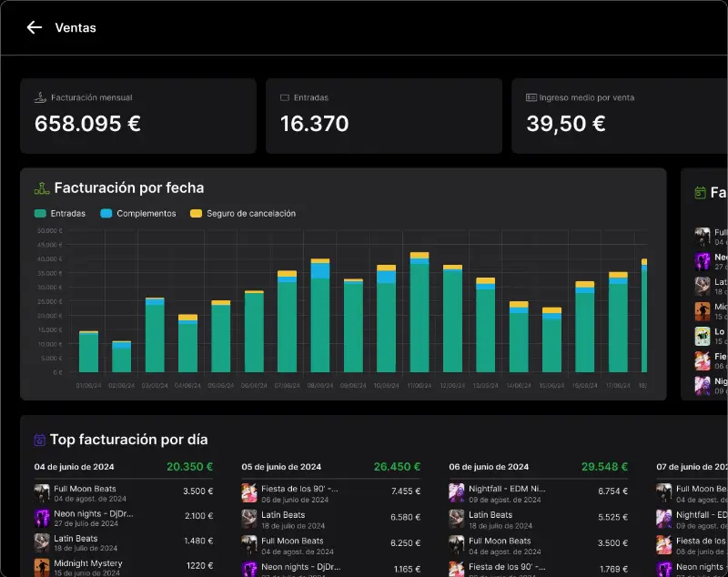
Task: Click the purple calendar icon beside Top facturación por día
Action: pos(39,440)
